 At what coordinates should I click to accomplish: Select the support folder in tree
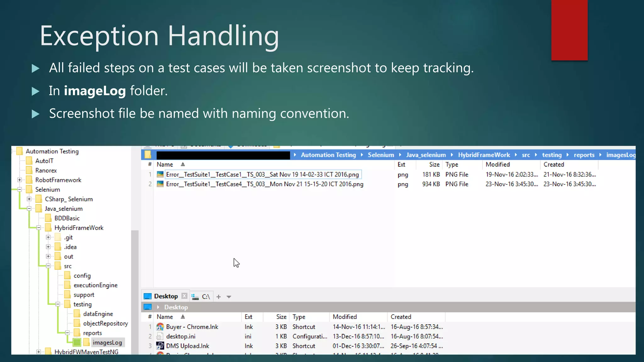tap(84, 295)
